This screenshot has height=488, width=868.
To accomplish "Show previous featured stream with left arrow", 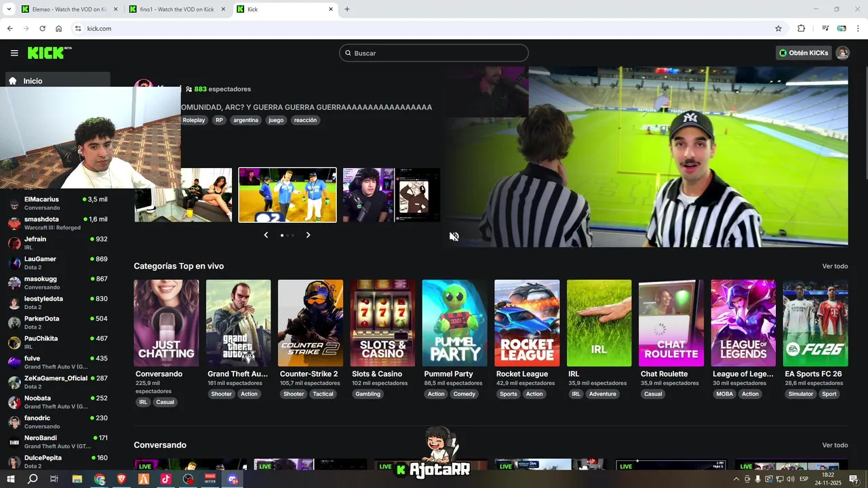I will 266,235.
